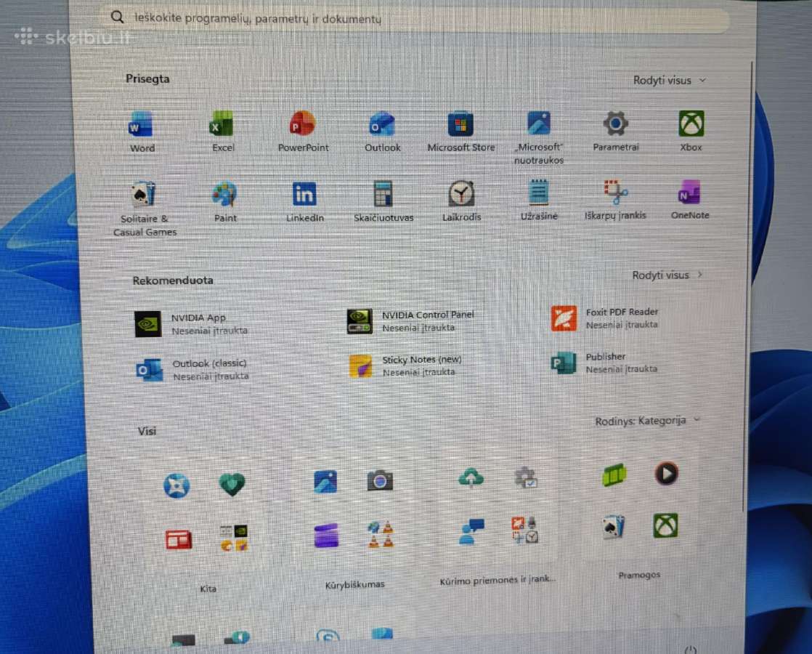Open Užrašinė notepad

click(x=539, y=200)
